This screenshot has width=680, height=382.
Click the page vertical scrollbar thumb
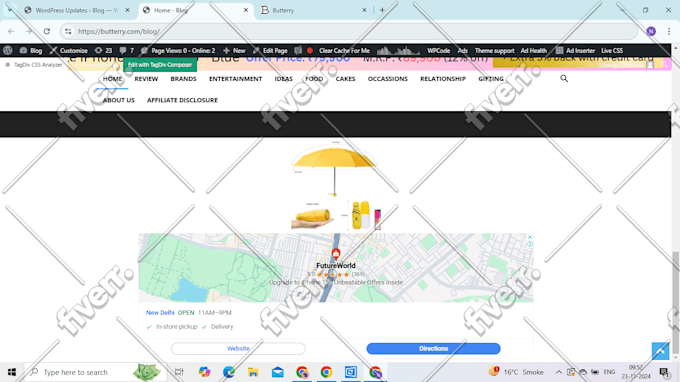pos(676,302)
